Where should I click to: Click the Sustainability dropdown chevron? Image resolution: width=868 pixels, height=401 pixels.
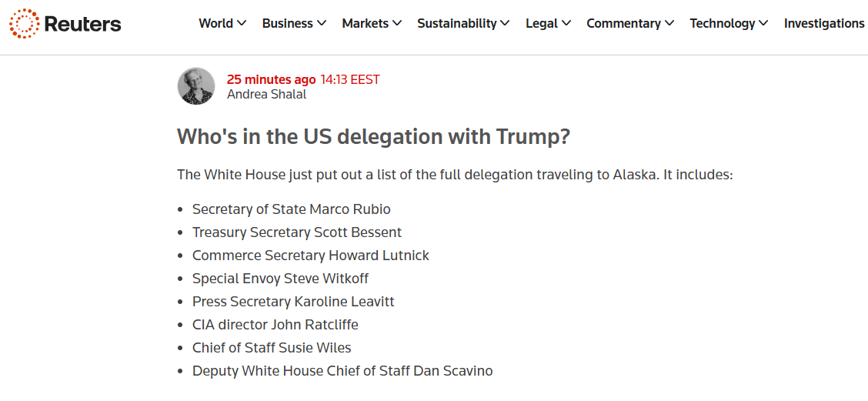click(x=505, y=24)
